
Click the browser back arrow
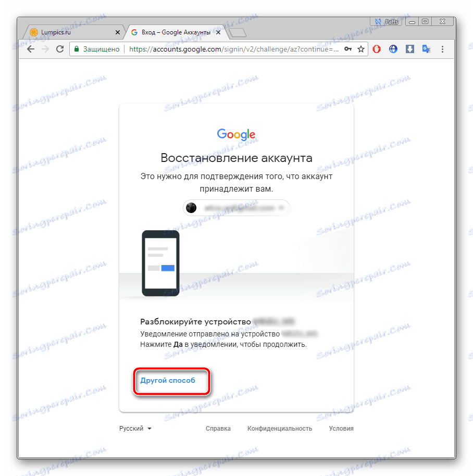tap(31, 49)
